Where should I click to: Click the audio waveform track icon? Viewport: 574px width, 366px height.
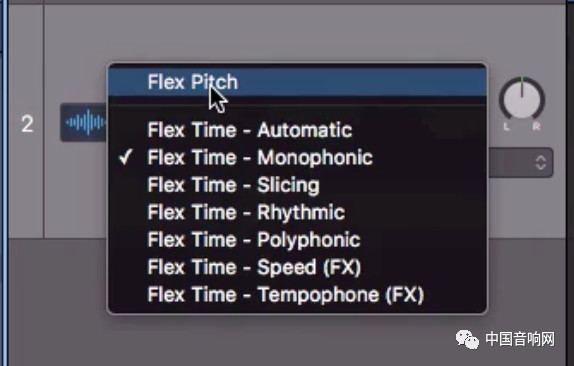point(84,122)
